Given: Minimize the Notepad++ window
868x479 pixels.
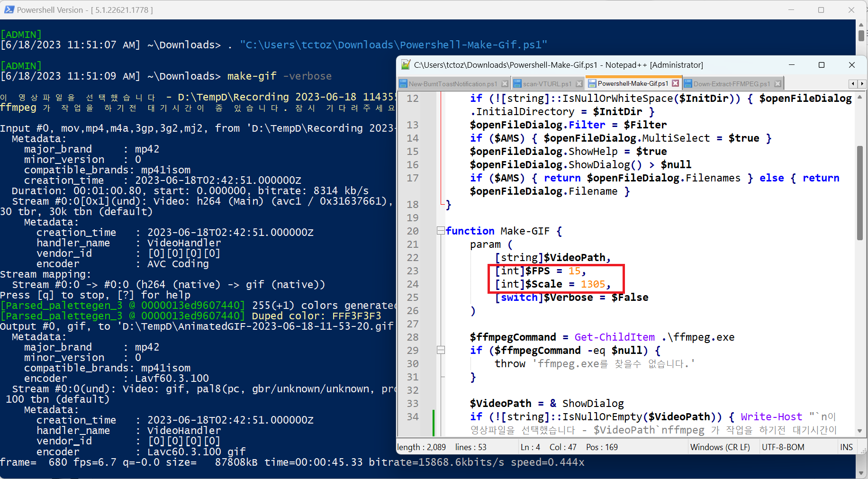Looking at the screenshot, I should click(x=792, y=65).
